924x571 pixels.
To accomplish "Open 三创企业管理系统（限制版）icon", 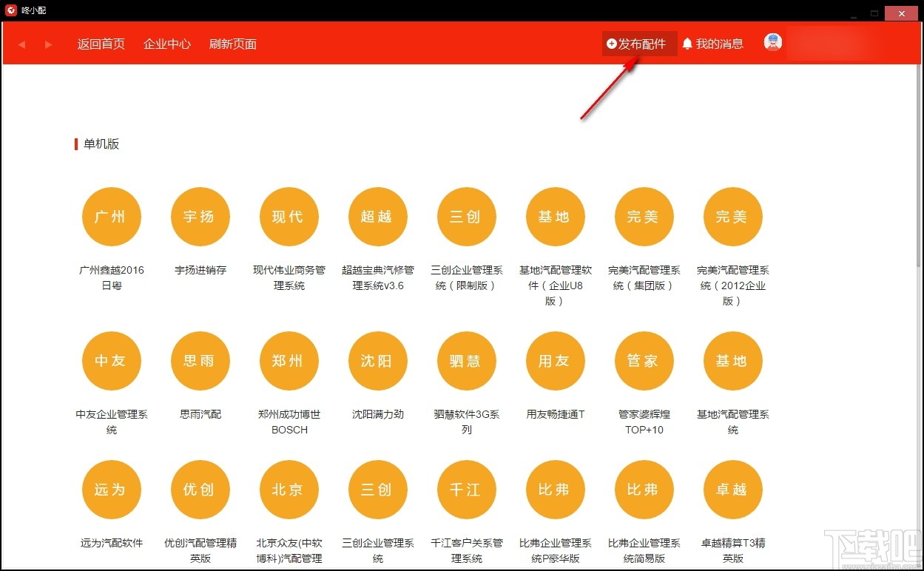I will pos(466,216).
